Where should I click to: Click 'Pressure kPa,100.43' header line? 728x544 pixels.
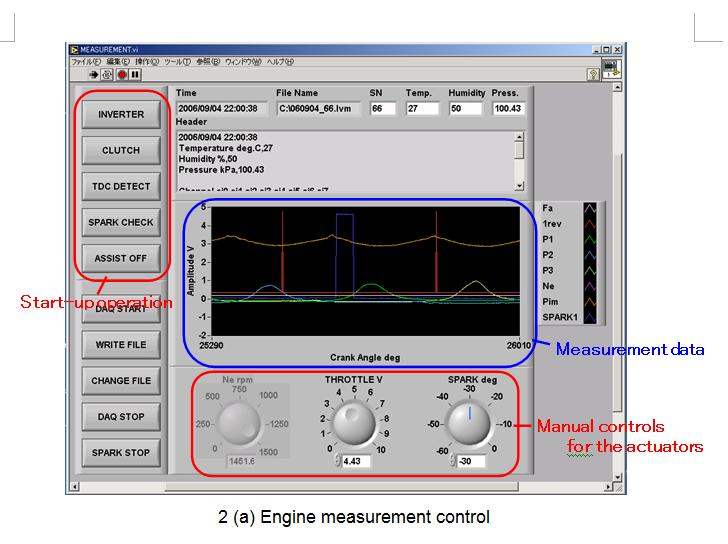[221, 170]
